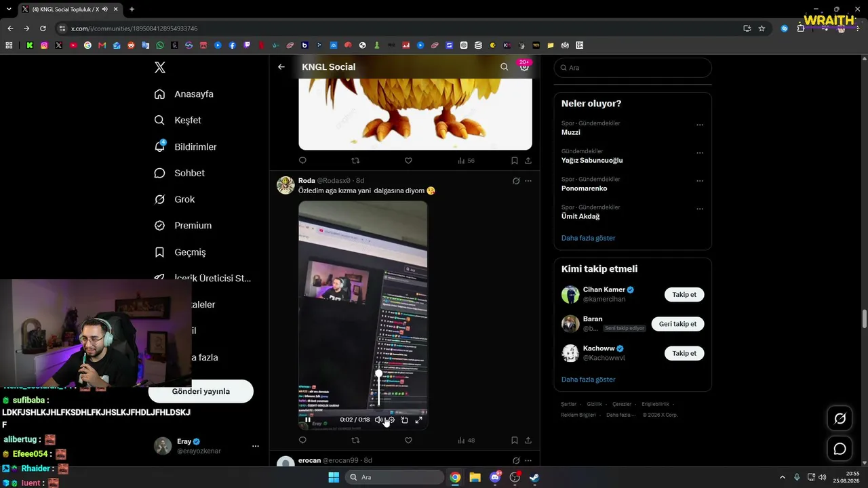Adjust the vertical volume slider on the video

378,388
